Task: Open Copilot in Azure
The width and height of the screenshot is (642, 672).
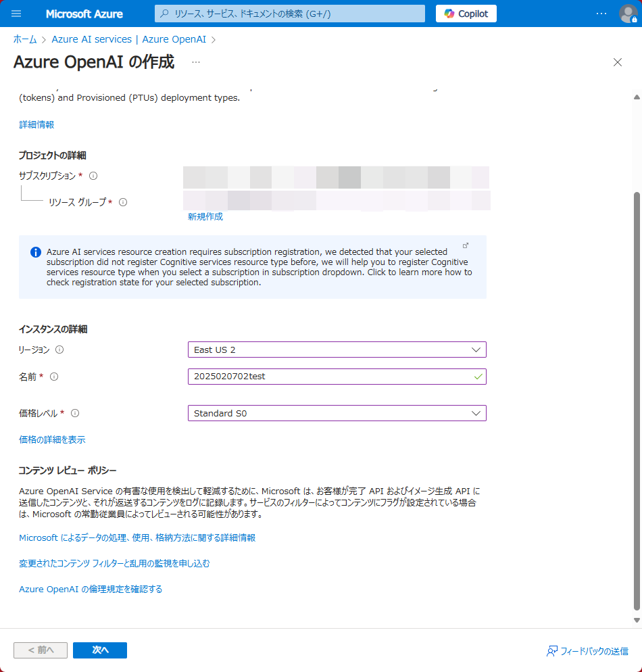Action: coord(466,14)
